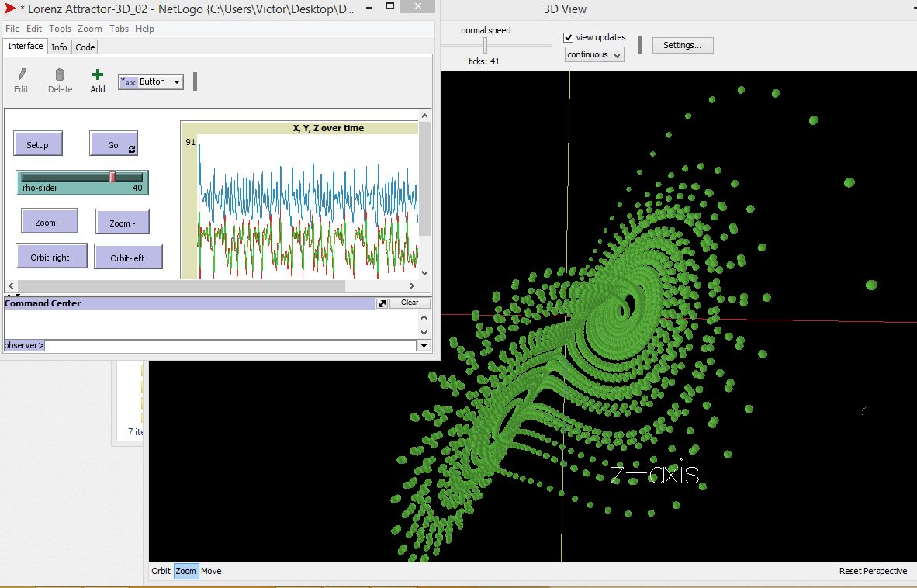This screenshot has height=588, width=917.
Task: Click Reset Perspective in the 3D View
Action: (872, 571)
